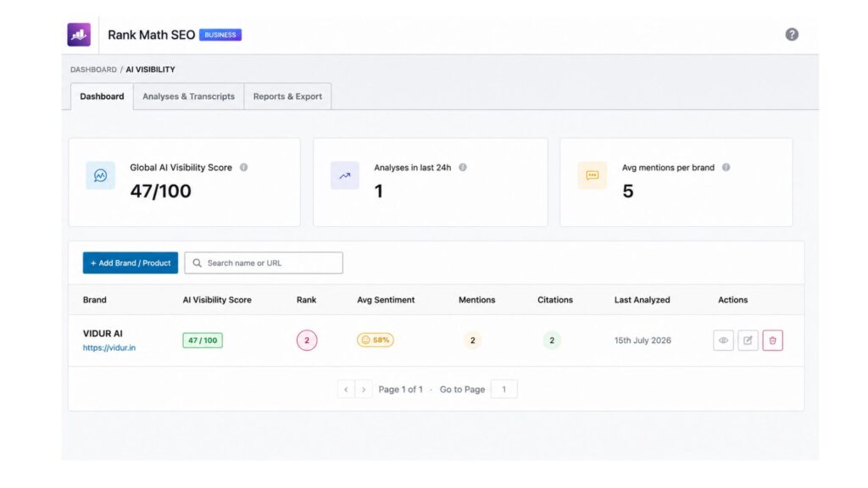This screenshot has height=488, width=868.
Task: Open the https://vidur.in link
Action: pyautogui.click(x=109, y=348)
